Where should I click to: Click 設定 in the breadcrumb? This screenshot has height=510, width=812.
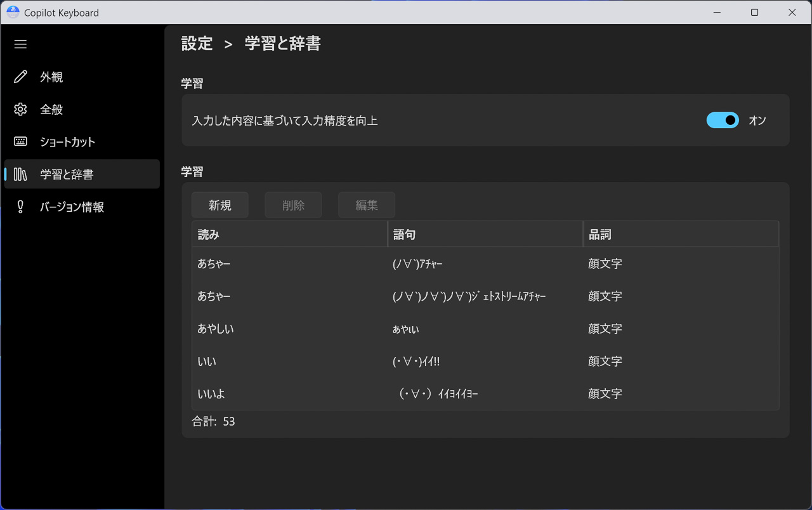click(197, 43)
